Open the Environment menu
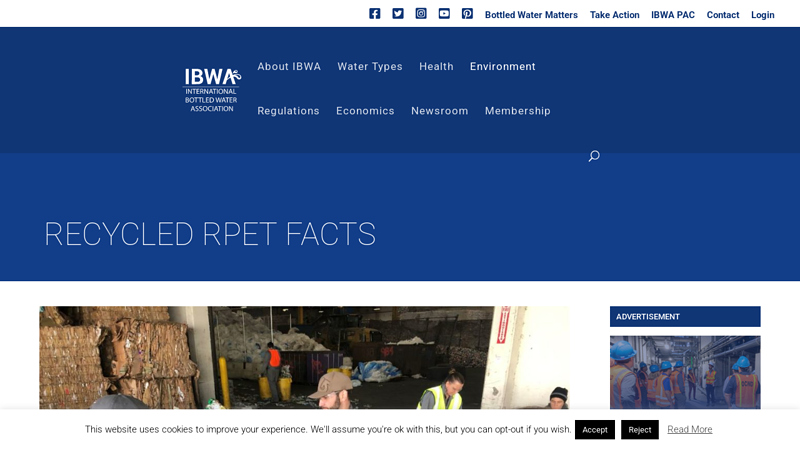This screenshot has width=800, height=450. click(503, 66)
